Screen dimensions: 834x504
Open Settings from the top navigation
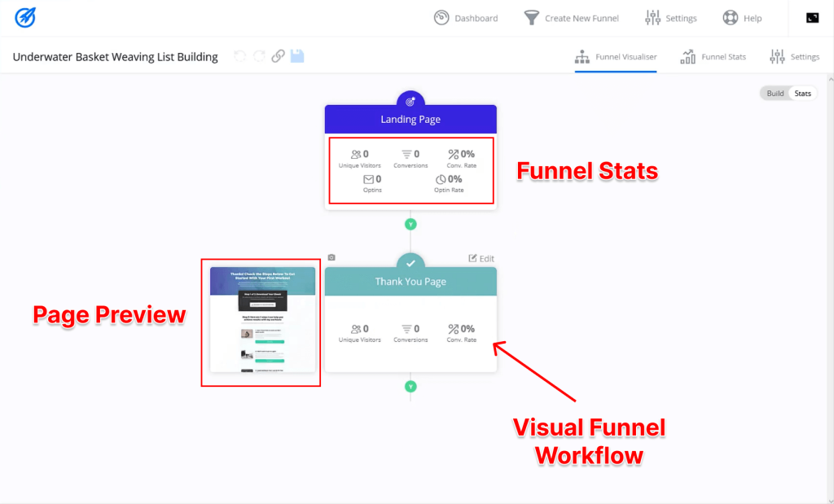tap(670, 17)
